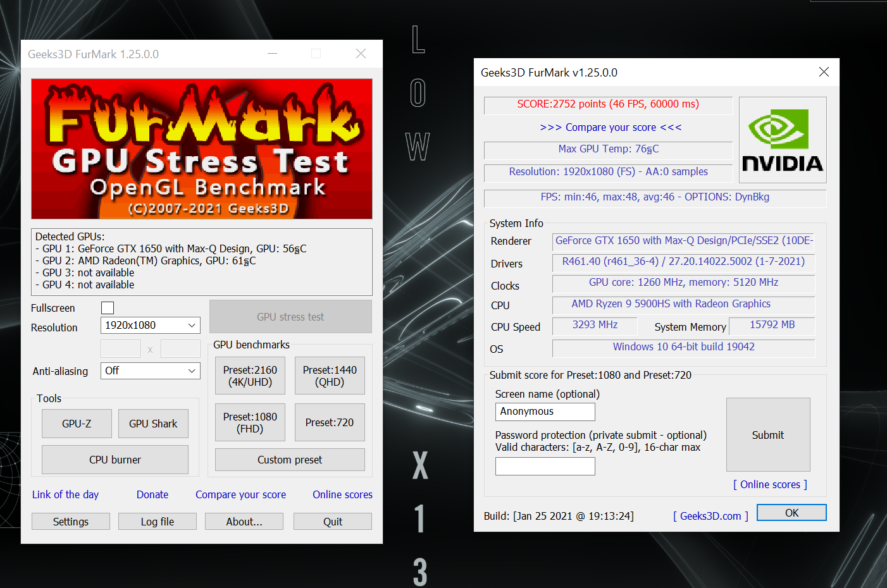The height and width of the screenshot is (588, 887).
Task: Launch the GPU-Z tool
Action: click(77, 424)
